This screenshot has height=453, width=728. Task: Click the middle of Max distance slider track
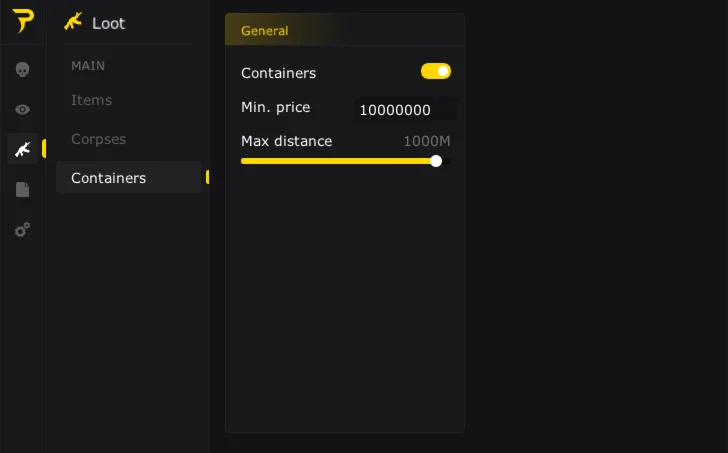pyautogui.click(x=345, y=161)
